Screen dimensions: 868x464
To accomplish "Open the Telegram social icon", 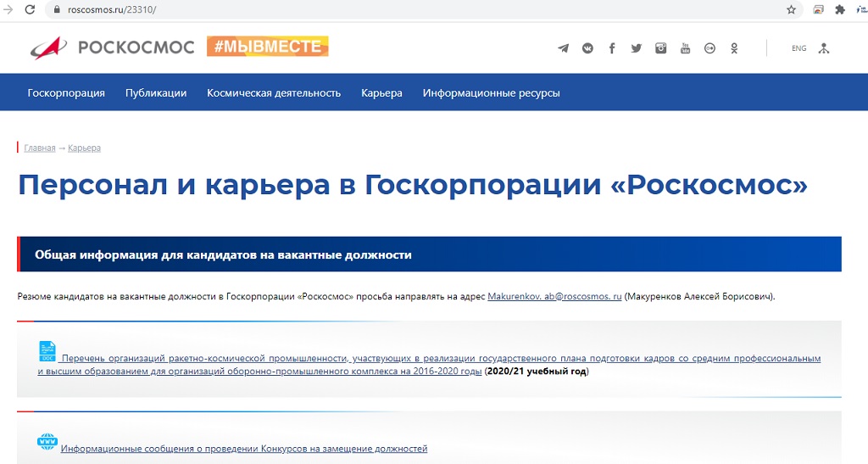I will point(563,48).
